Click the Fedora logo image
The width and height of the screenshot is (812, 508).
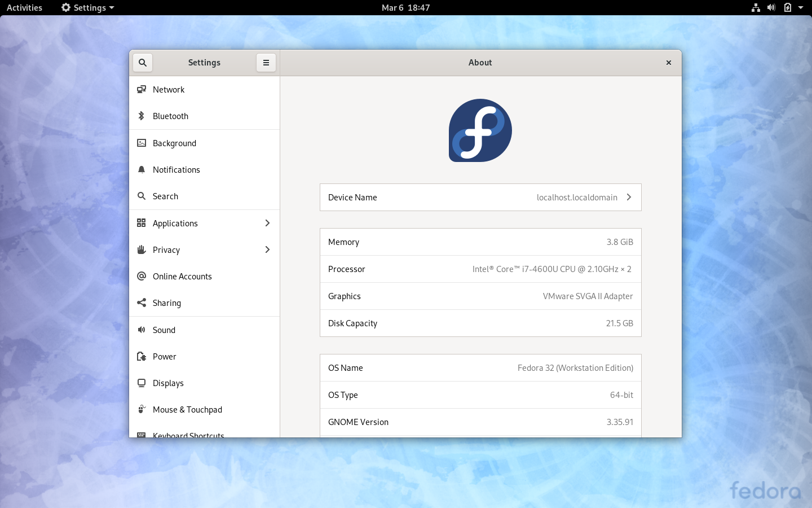pos(480,130)
